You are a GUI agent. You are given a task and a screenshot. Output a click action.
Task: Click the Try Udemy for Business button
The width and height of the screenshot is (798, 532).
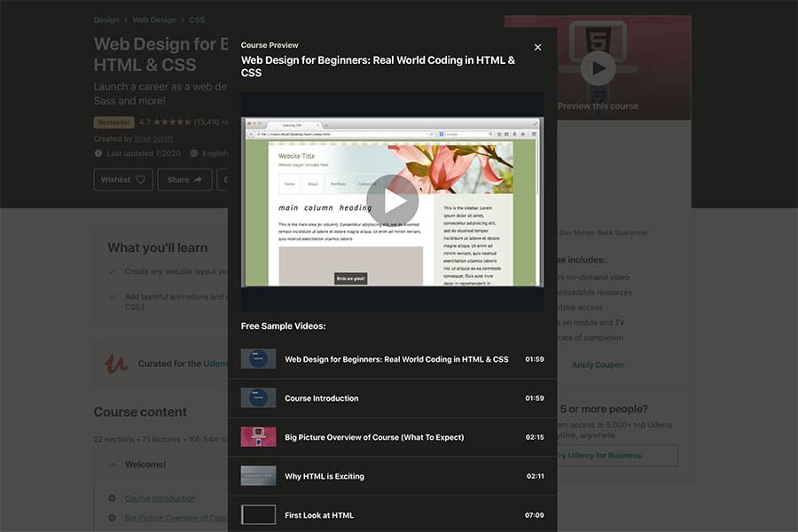click(616, 456)
